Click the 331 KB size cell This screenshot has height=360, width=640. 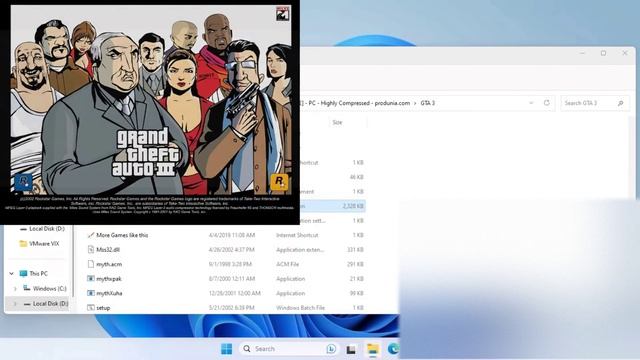click(x=355, y=249)
